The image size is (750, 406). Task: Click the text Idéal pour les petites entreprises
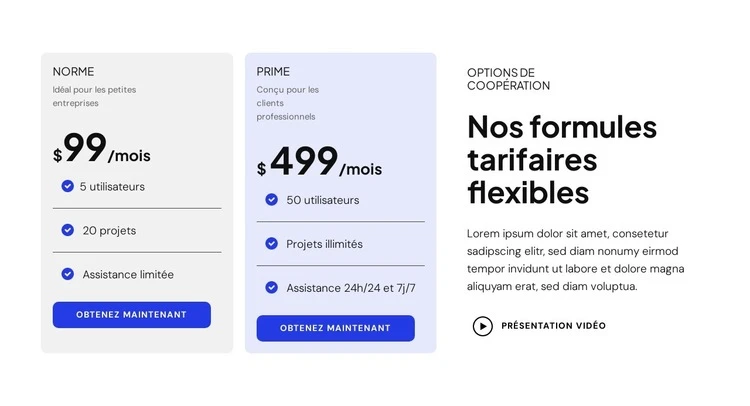[94, 96]
